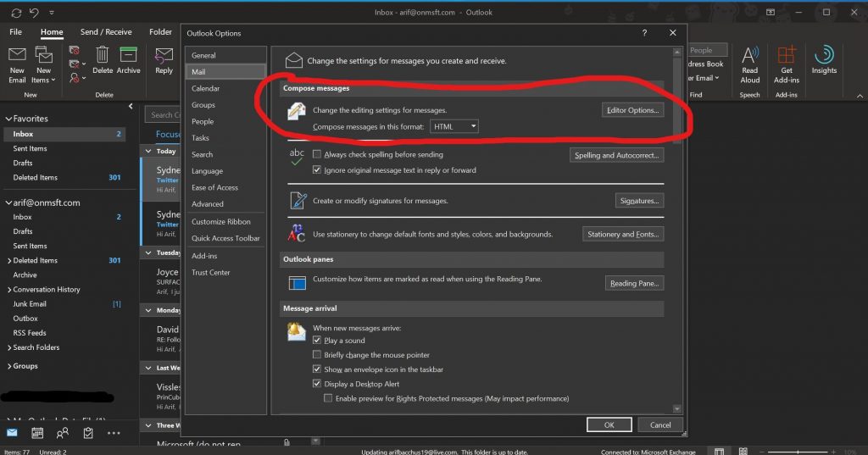Launch the Insights icon in ribbon
The height and width of the screenshot is (455, 868).
click(x=823, y=58)
